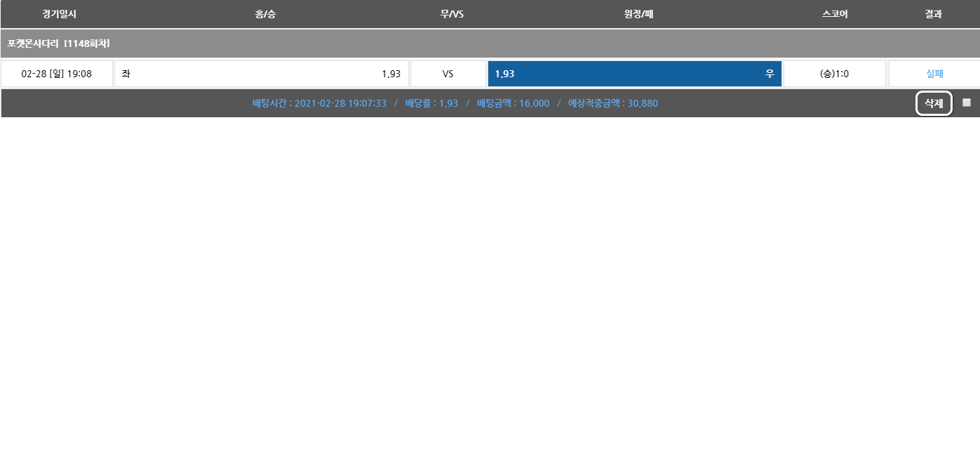Click the VS cell in the match row
980x455 pixels.
coord(448,74)
